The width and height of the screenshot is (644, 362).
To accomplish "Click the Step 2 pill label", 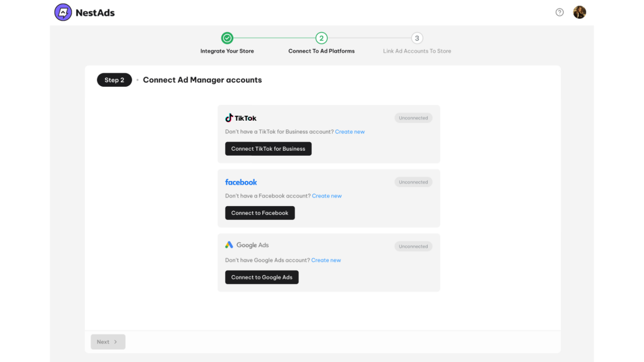I will point(114,80).
